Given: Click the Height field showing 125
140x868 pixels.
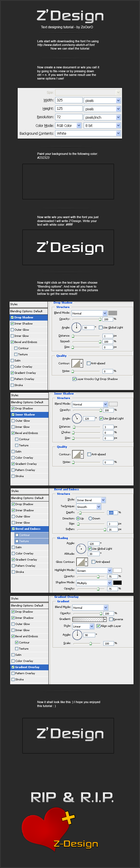Looking at the screenshot, I should 69,109.
